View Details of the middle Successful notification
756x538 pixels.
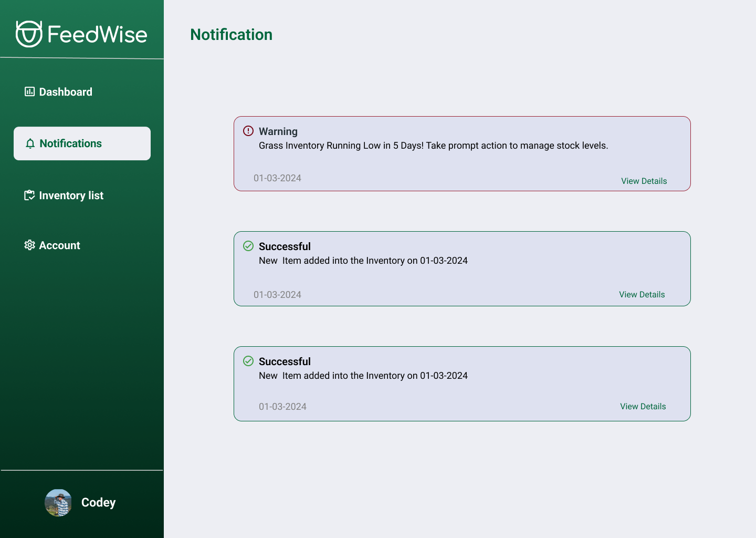tap(642, 294)
